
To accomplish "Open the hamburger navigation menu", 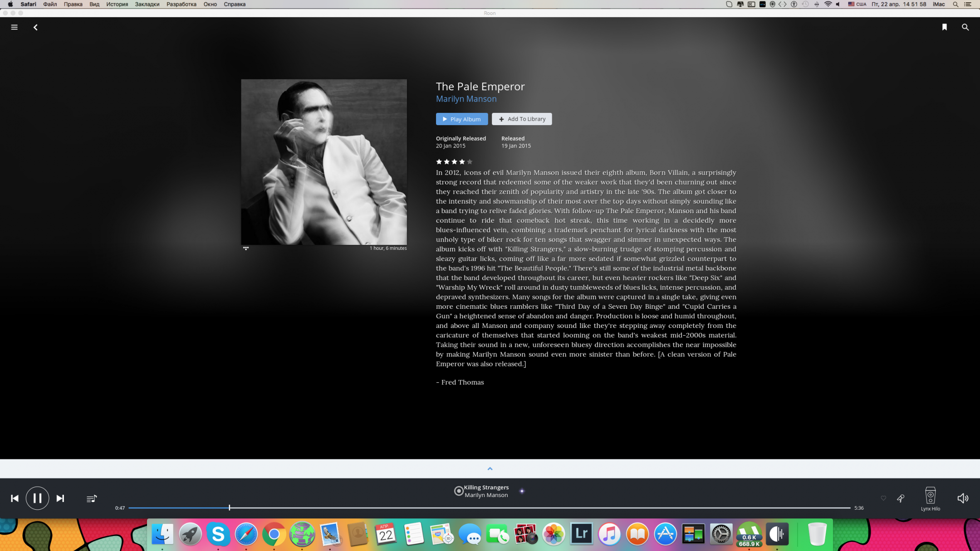I will click(14, 27).
